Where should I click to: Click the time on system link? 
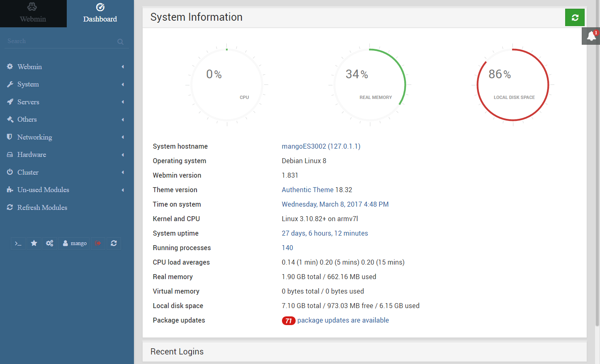[335, 204]
